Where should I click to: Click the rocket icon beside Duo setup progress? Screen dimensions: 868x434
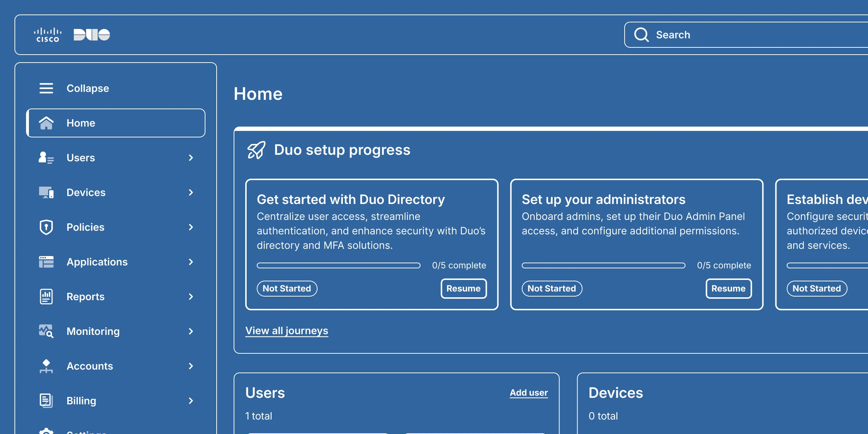click(x=256, y=150)
